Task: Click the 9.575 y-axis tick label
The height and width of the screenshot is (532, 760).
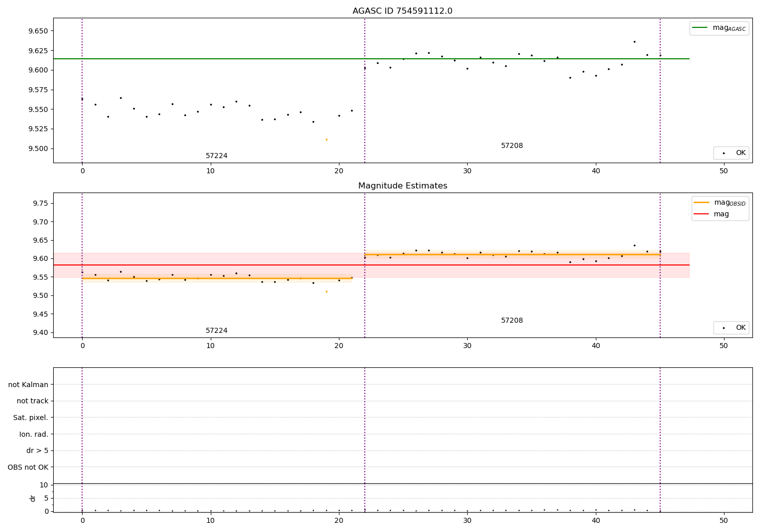Action: tap(39, 90)
